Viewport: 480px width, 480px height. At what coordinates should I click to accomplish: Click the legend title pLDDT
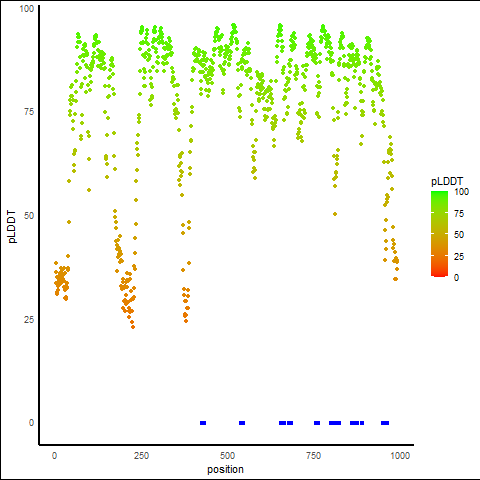click(447, 182)
